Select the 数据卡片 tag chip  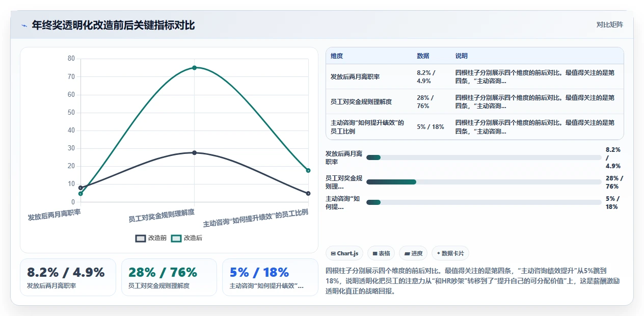click(x=450, y=253)
